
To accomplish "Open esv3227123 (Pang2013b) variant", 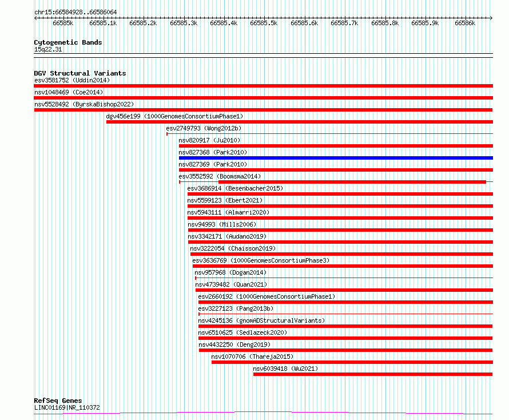I will click(x=236, y=308).
